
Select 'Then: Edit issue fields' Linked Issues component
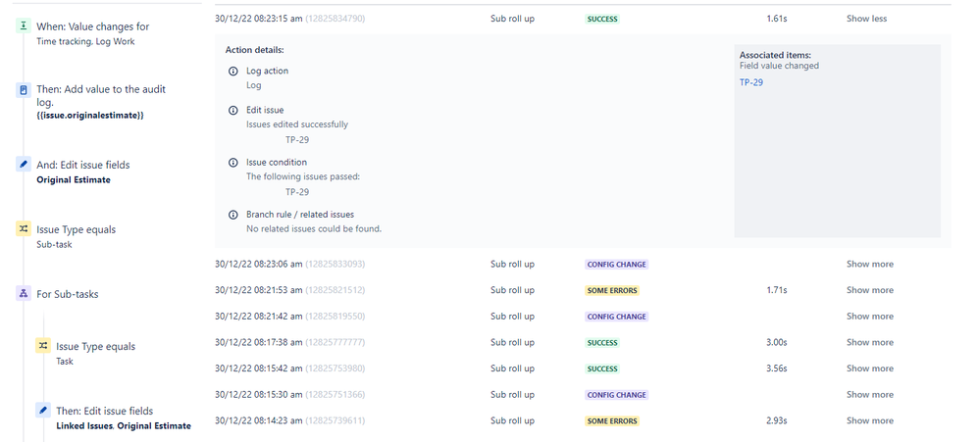(x=124, y=417)
